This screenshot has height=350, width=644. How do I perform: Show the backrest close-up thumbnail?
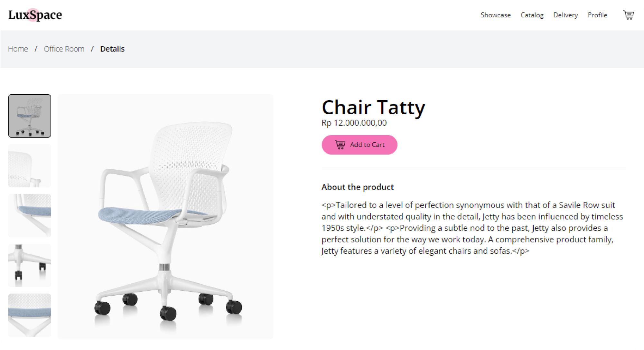[x=30, y=166]
